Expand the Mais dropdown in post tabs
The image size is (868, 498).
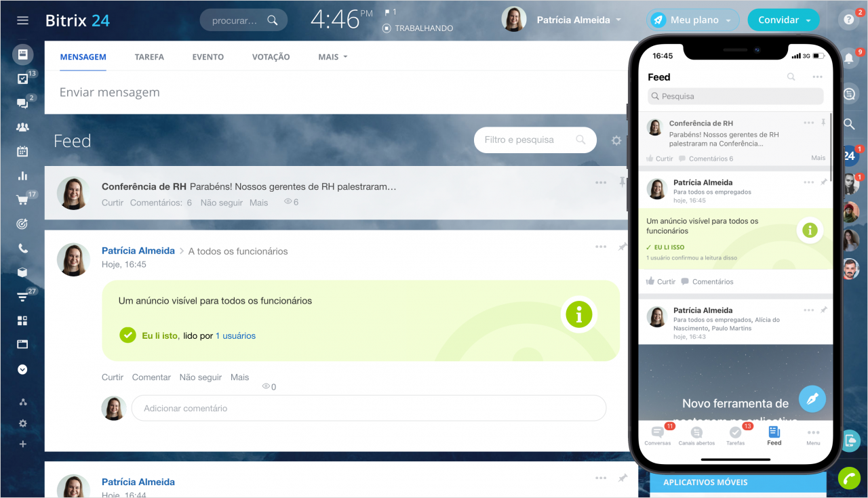tap(332, 57)
